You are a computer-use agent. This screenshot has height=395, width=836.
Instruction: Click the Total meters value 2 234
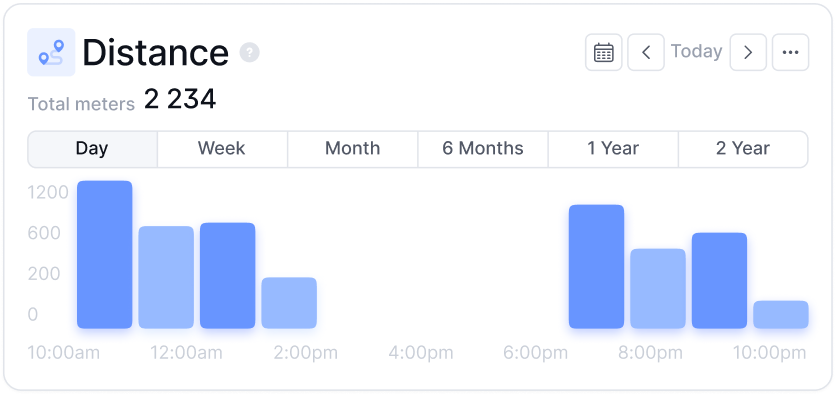[180, 100]
